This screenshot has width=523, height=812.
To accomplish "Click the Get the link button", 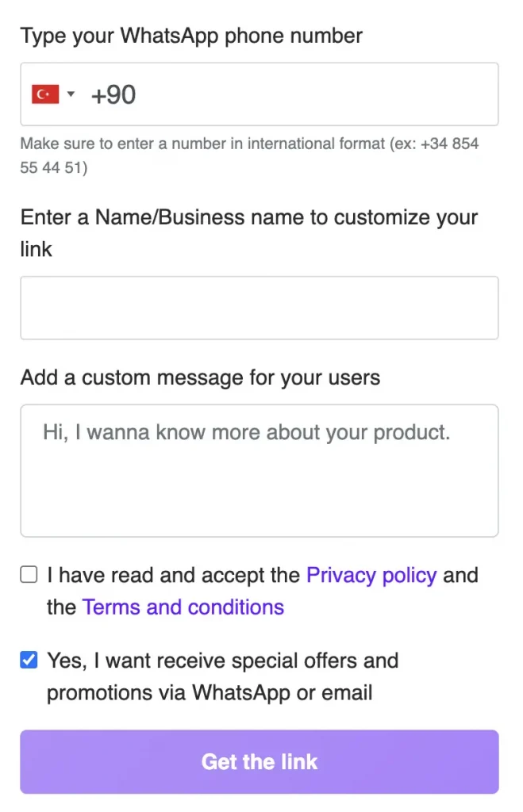I will tap(260, 762).
